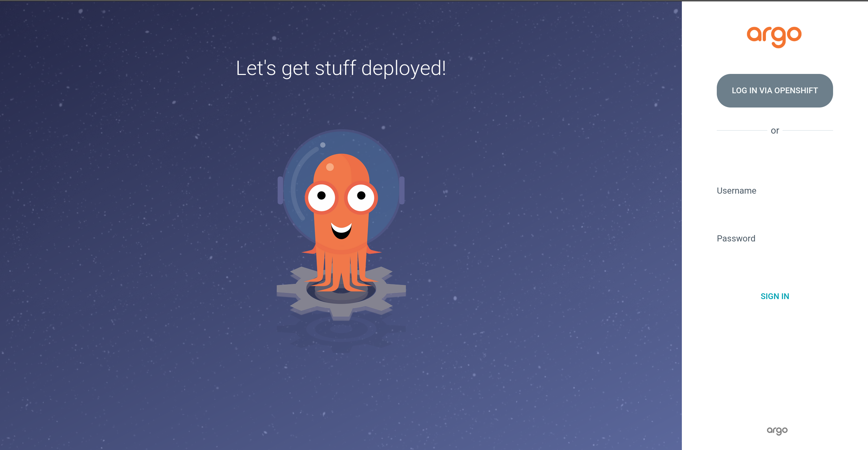Click inside the Password field
This screenshot has width=868, height=450.
pos(775,238)
